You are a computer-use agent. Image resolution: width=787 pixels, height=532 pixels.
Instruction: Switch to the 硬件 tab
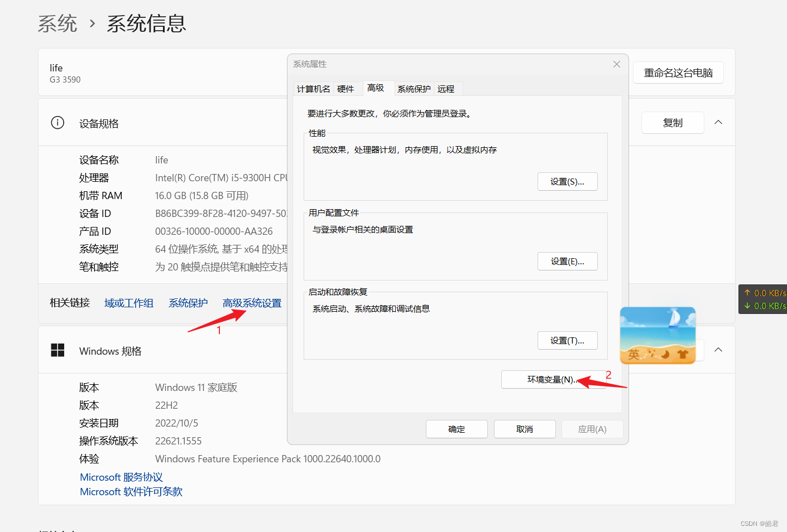coord(345,89)
